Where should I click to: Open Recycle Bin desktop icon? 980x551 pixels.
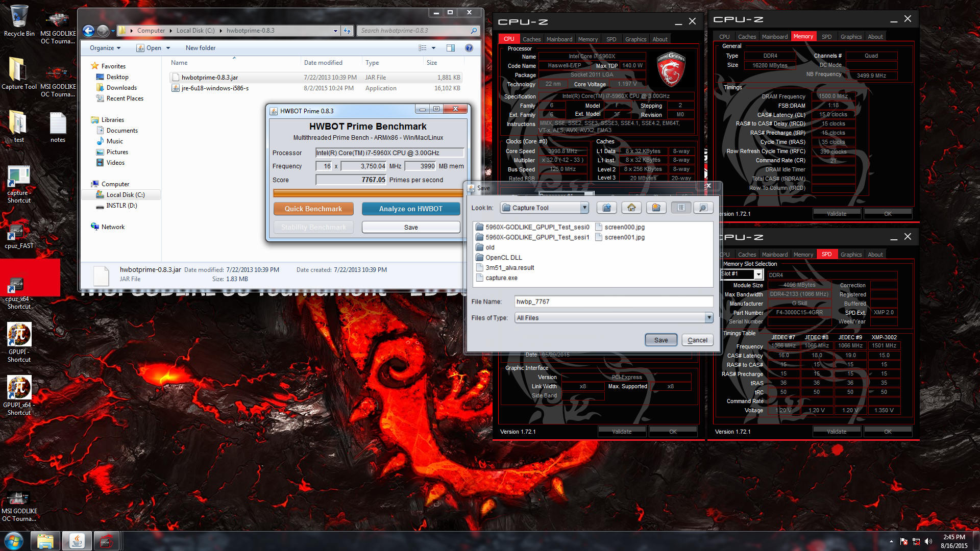19,20
